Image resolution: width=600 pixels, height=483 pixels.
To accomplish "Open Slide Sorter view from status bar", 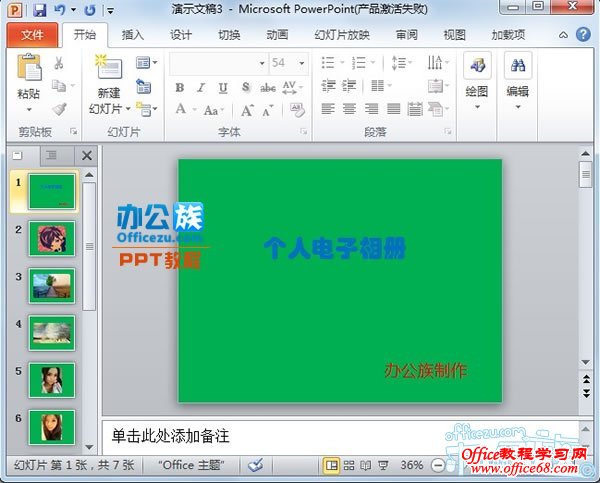I will click(349, 466).
